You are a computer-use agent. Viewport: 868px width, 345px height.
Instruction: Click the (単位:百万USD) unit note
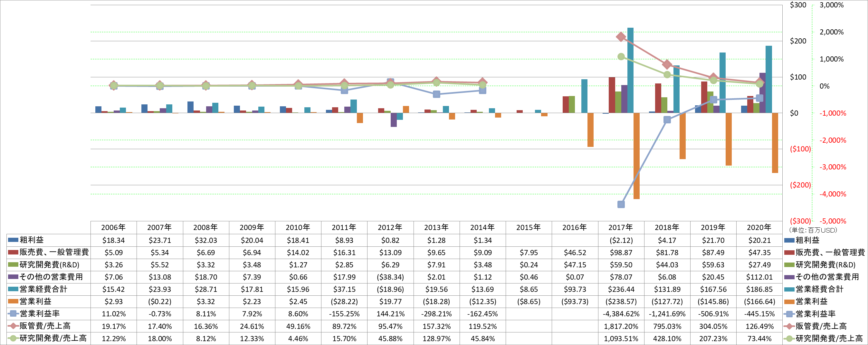tap(813, 230)
